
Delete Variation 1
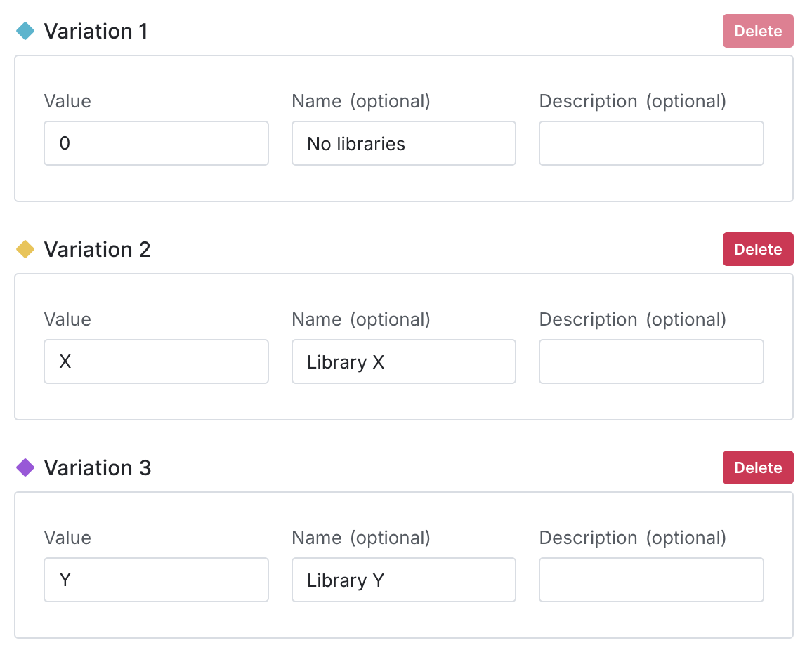[x=757, y=31]
